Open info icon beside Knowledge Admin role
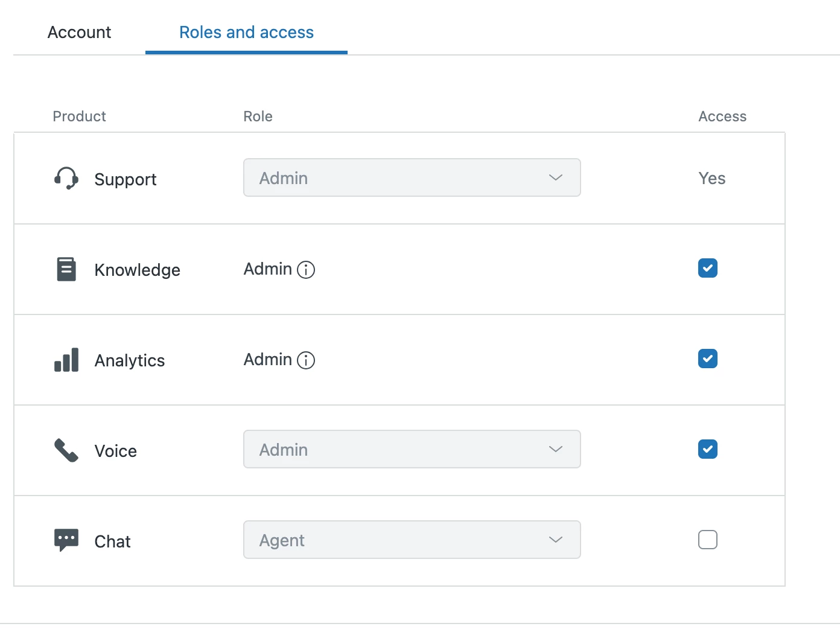The width and height of the screenshot is (840, 641). [x=306, y=270]
